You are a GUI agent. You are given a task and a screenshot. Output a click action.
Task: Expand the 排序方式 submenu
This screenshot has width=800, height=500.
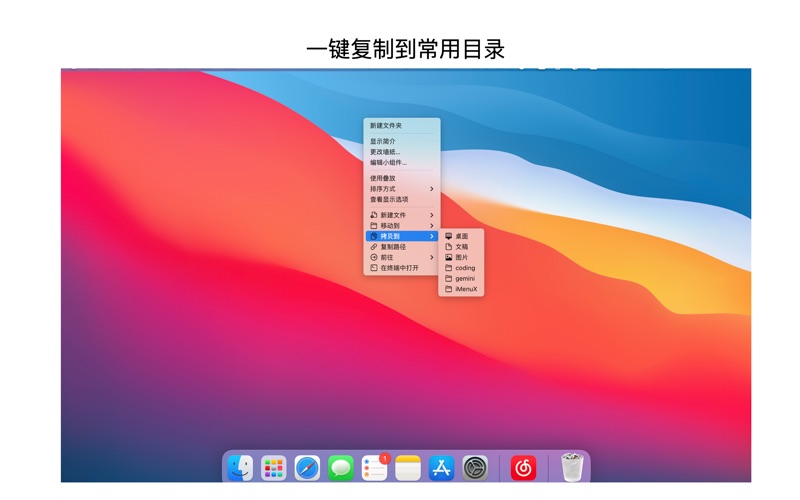(x=402, y=189)
